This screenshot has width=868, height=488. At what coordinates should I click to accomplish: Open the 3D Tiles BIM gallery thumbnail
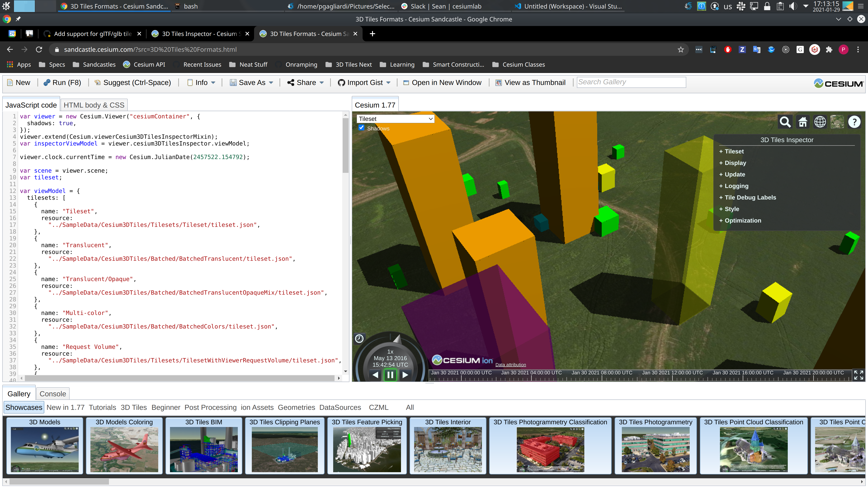pos(203,446)
